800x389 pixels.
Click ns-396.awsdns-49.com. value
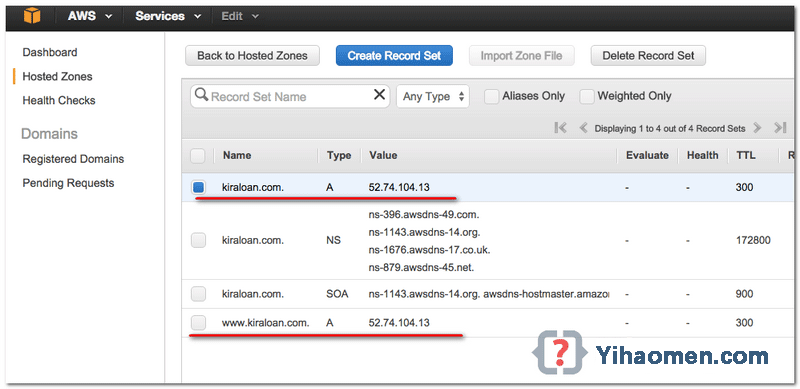tap(423, 214)
